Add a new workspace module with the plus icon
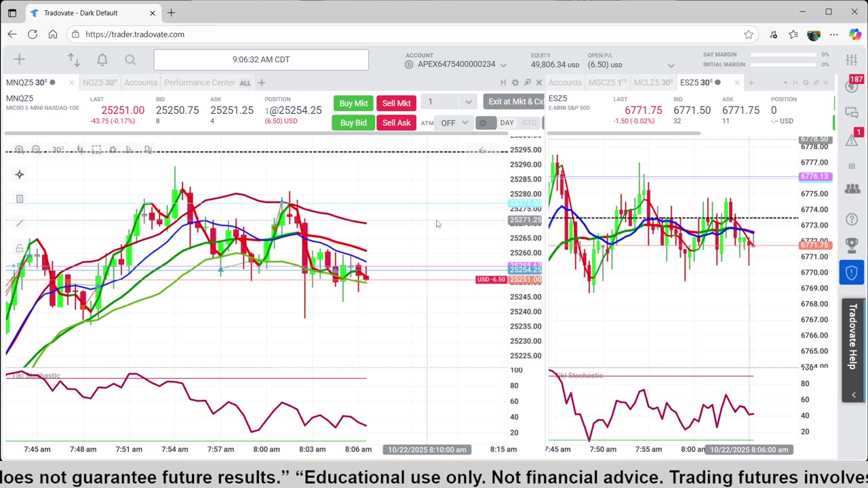Viewport: 868px width, 488px height. [x=19, y=60]
